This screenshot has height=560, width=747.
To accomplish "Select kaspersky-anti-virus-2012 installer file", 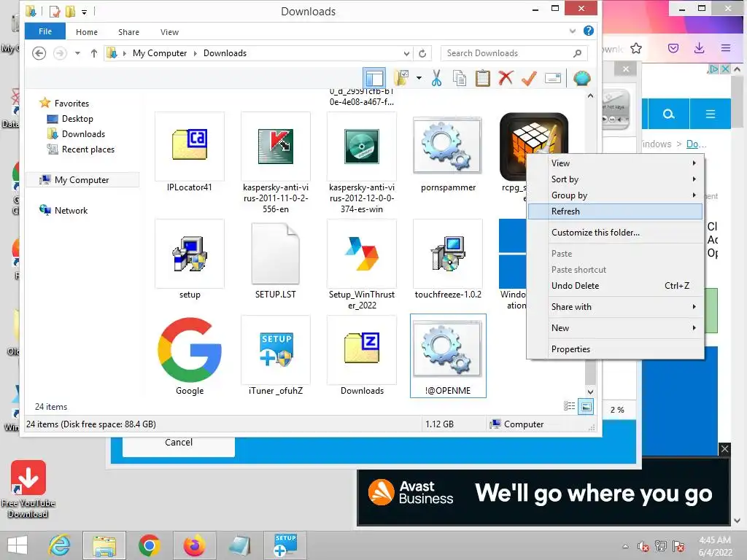I will tap(362, 163).
